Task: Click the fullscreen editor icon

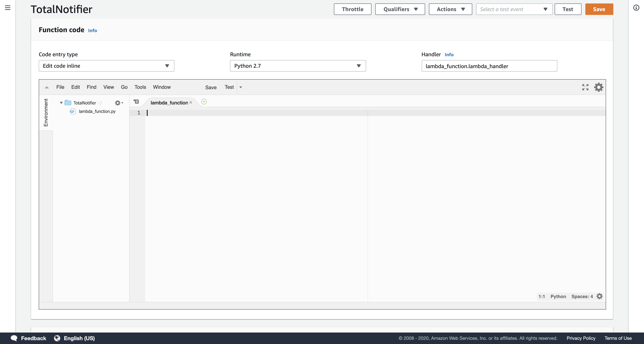Action: pos(585,87)
